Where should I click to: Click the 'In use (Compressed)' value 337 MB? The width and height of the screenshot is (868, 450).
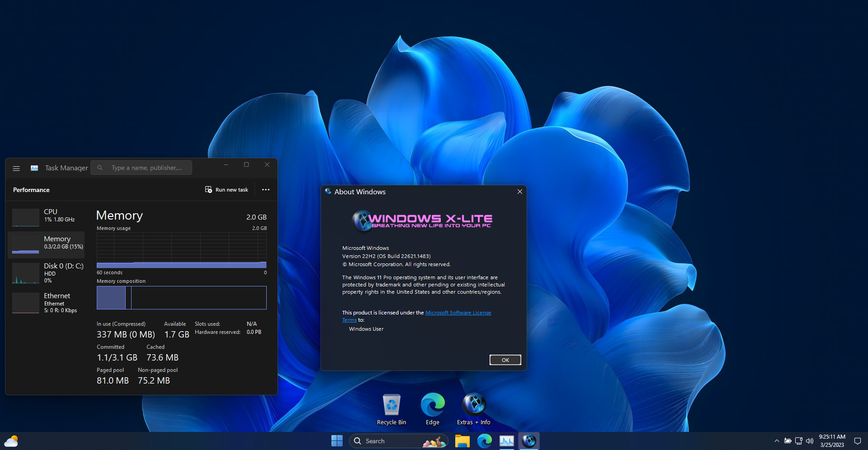click(126, 335)
